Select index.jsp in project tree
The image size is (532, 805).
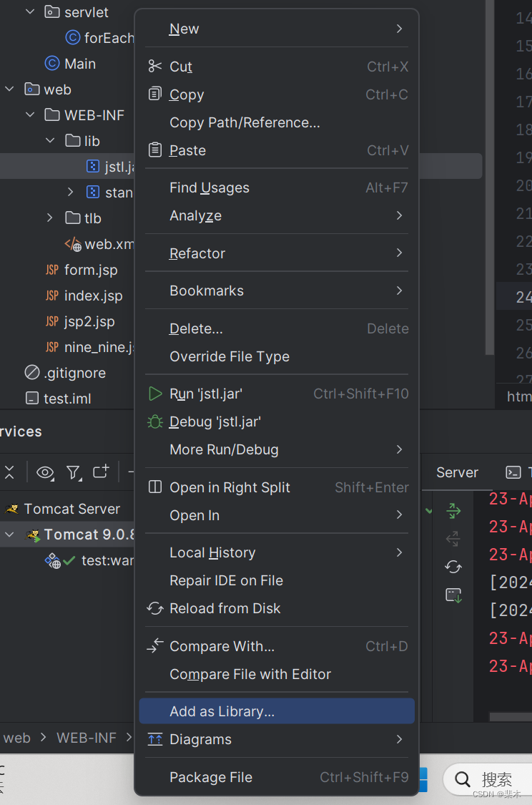tap(94, 296)
